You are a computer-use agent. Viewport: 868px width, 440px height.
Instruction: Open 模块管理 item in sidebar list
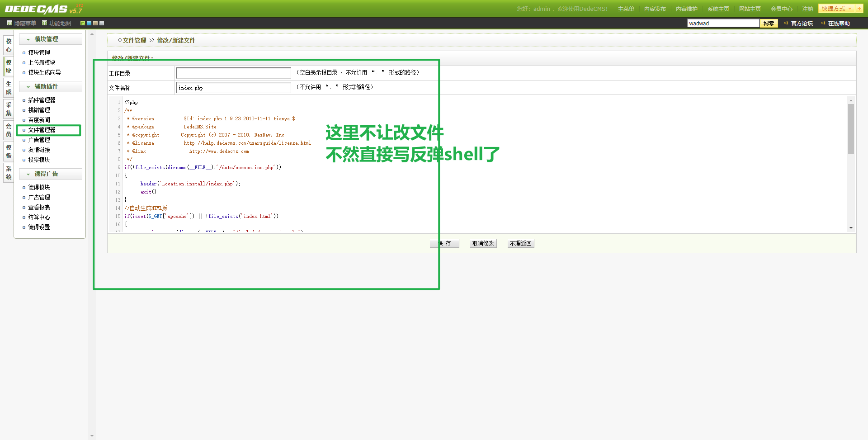tap(39, 52)
